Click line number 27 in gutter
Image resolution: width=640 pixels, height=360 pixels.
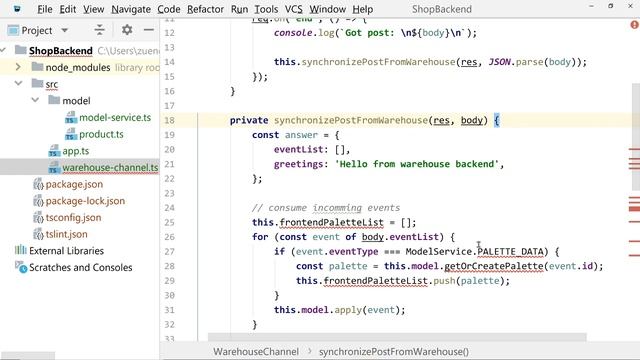coord(169,252)
